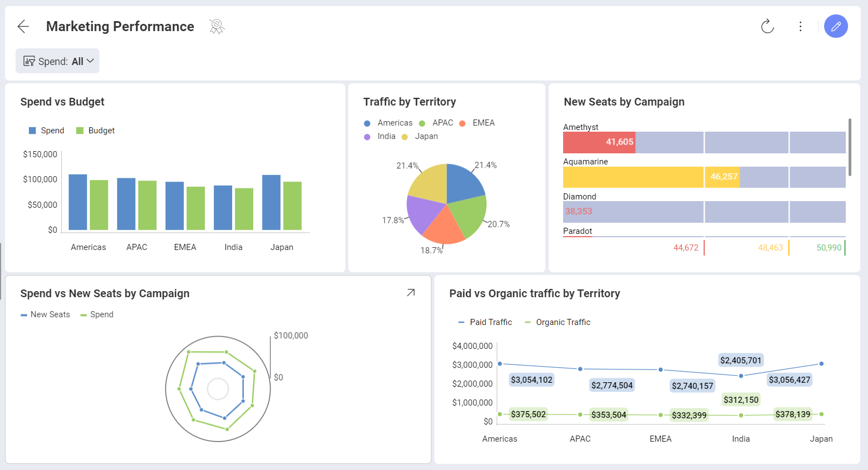Viewport: 868px width, 470px height.
Task: Hide the Budget bars via the legend
Action: (95, 130)
